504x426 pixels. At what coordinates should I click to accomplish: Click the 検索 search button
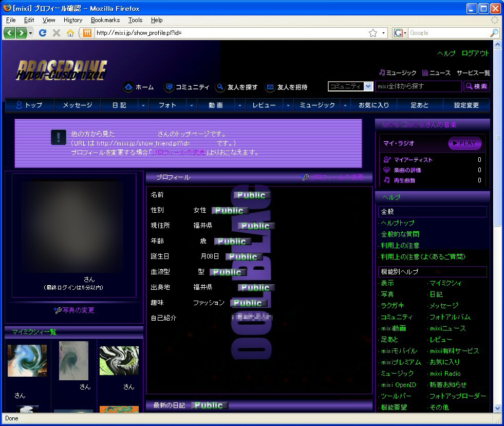477,86
